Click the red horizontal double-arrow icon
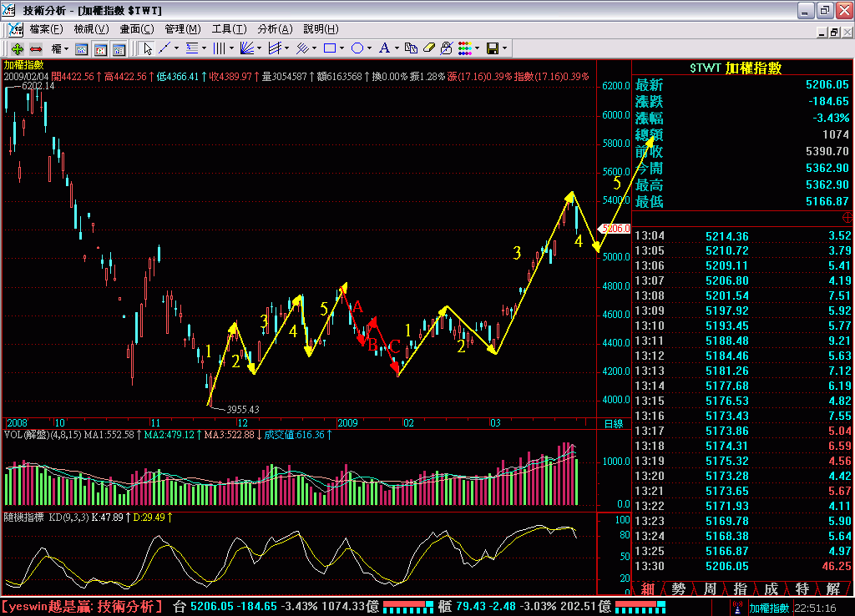This screenshot has width=855, height=616. [36, 49]
